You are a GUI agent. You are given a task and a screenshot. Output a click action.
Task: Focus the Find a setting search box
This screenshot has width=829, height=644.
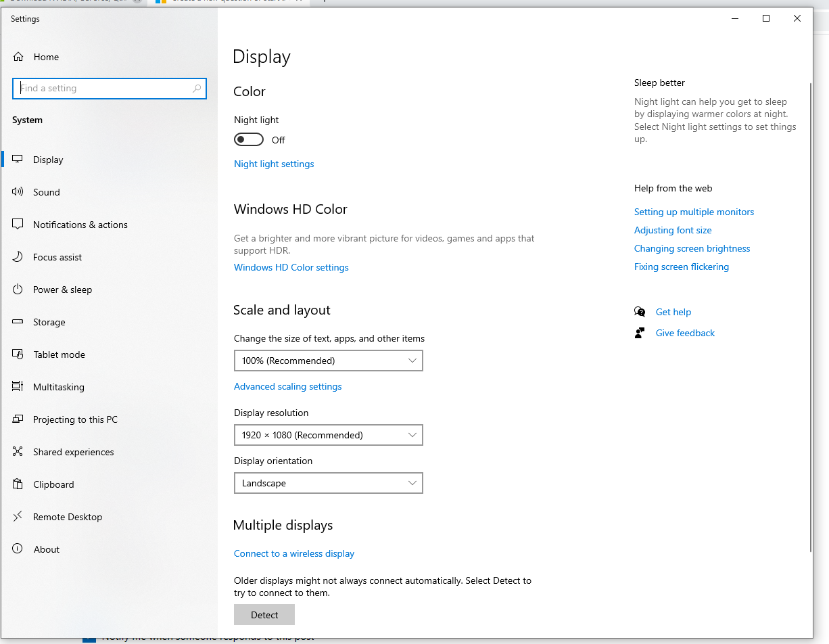[110, 89]
